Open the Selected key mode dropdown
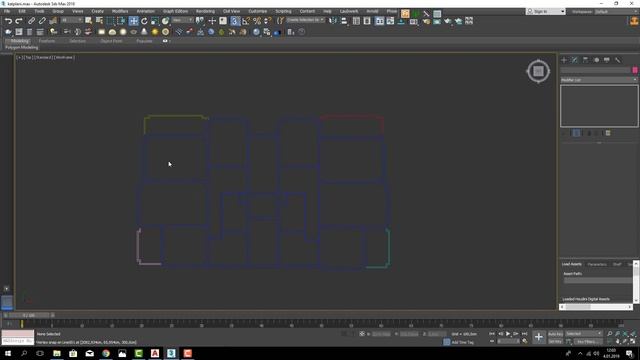The width and height of the screenshot is (640, 360). [584, 333]
